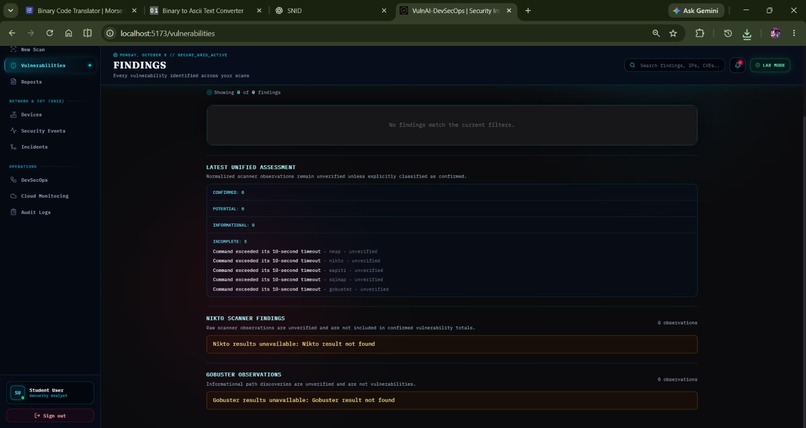The height and width of the screenshot is (428, 806).
Task: Click the localhost:5173/vulnerabilities address bar
Action: click(x=168, y=33)
